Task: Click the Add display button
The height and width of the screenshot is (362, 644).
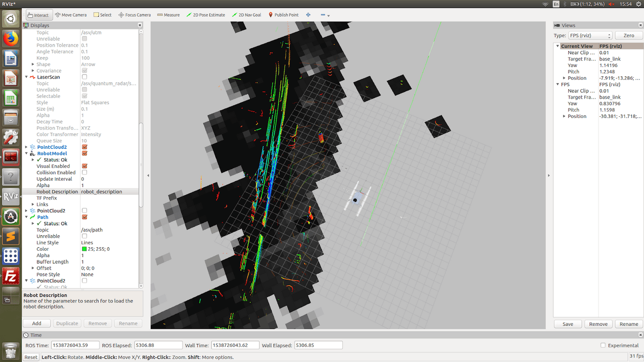Action: pyautogui.click(x=37, y=323)
